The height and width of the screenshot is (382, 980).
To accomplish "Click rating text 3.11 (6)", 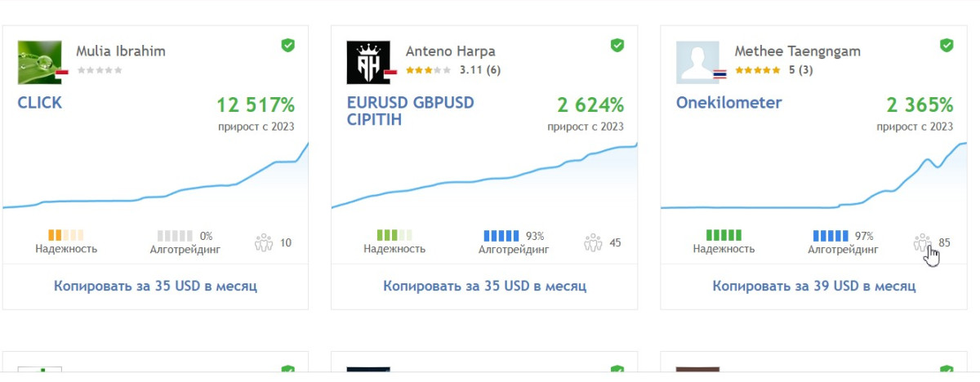I will click(x=480, y=70).
